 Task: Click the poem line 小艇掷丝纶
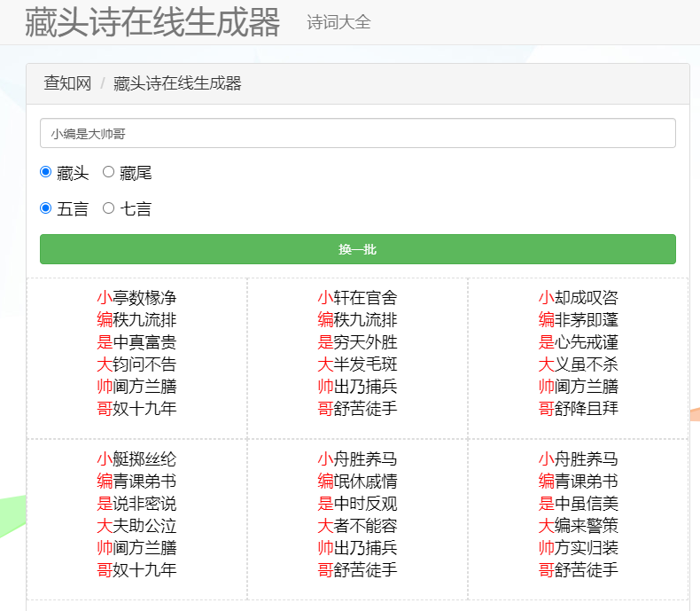pos(136,459)
